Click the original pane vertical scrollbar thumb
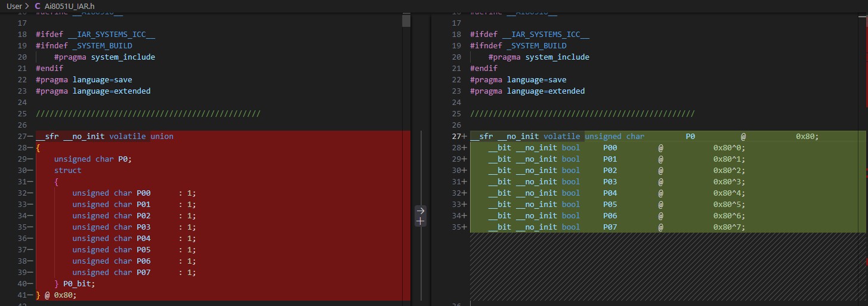Screen dimensions: 868x306 click(x=406, y=21)
